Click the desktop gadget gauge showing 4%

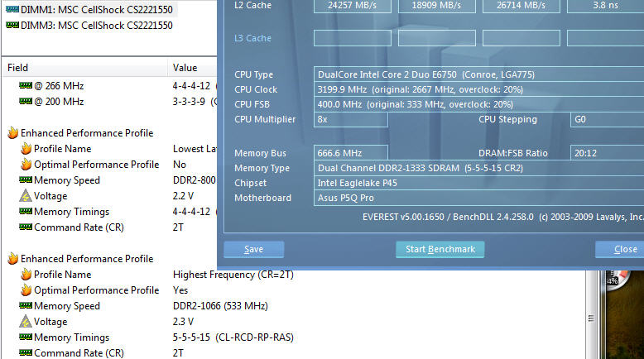tap(617, 279)
